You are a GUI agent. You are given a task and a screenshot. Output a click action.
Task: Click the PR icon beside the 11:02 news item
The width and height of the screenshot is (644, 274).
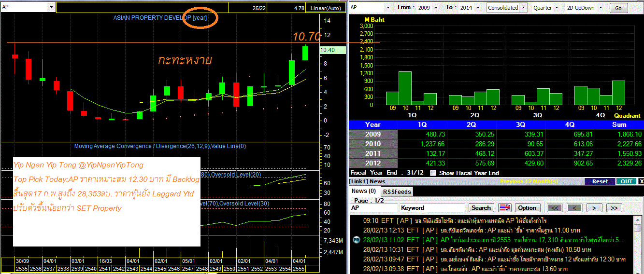356,240
